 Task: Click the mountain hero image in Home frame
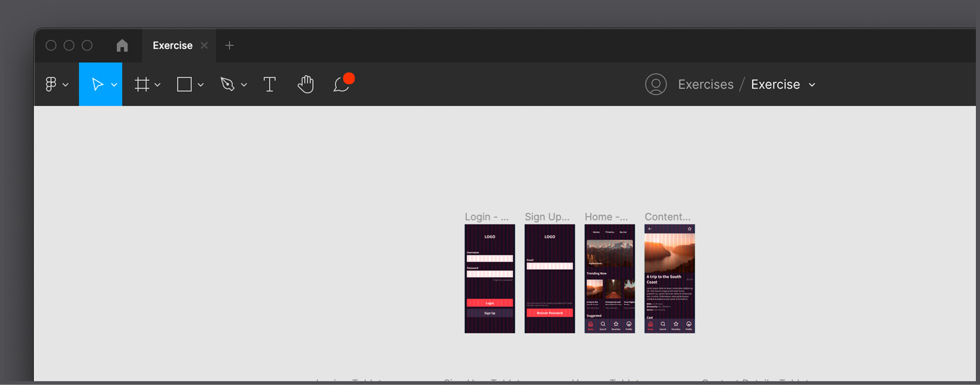coord(610,253)
